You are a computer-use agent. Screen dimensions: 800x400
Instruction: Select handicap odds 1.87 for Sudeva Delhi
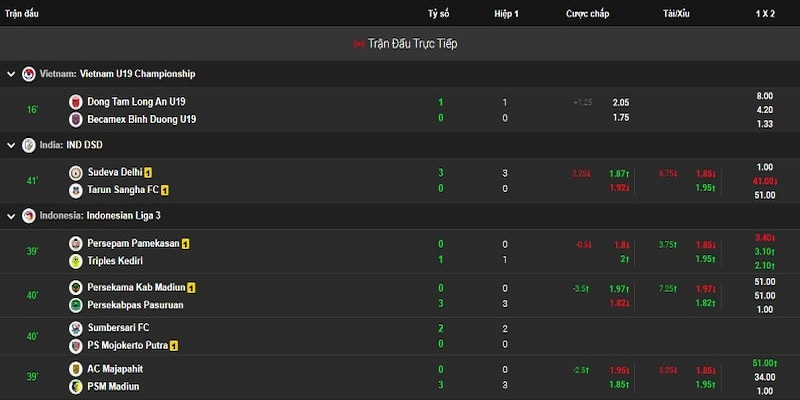point(619,174)
